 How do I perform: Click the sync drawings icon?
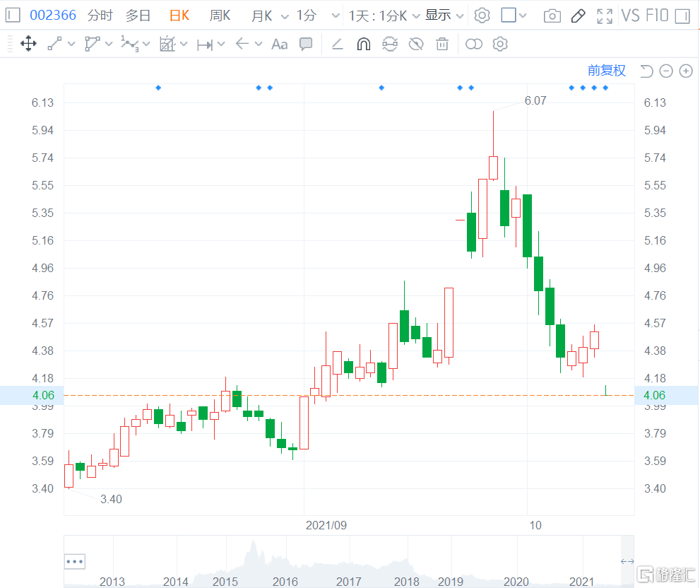coord(390,44)
